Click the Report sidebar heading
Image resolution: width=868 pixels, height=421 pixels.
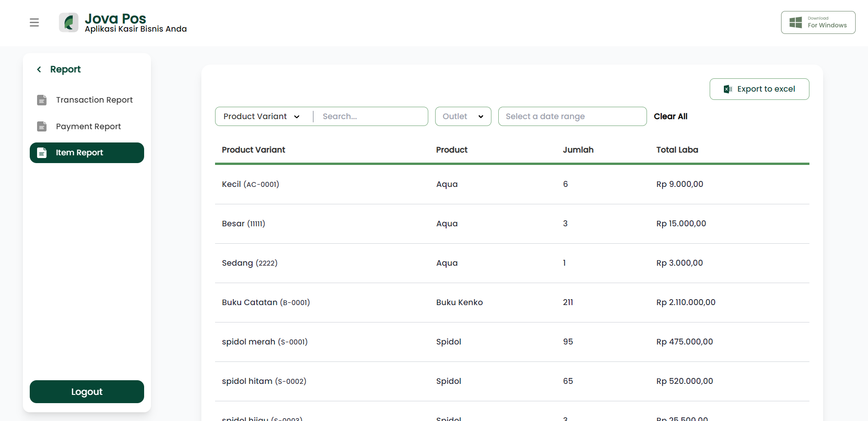65,69
